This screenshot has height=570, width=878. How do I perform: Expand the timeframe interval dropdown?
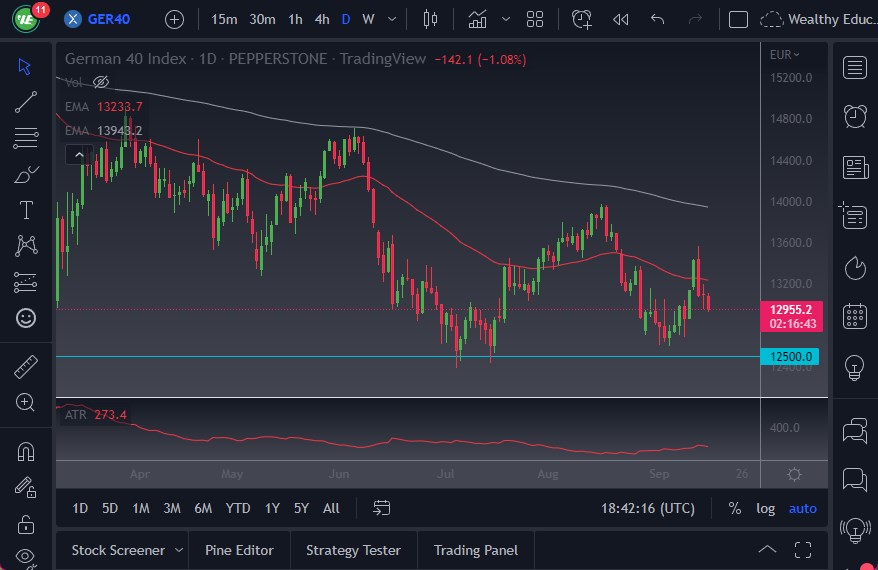pyautogui.click(x=392, y=19)
